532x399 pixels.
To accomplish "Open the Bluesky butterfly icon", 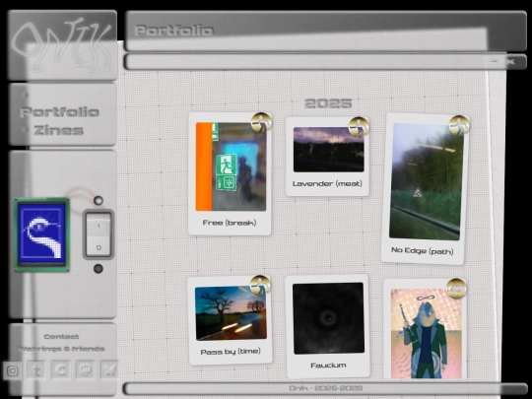I will [109, 369].
